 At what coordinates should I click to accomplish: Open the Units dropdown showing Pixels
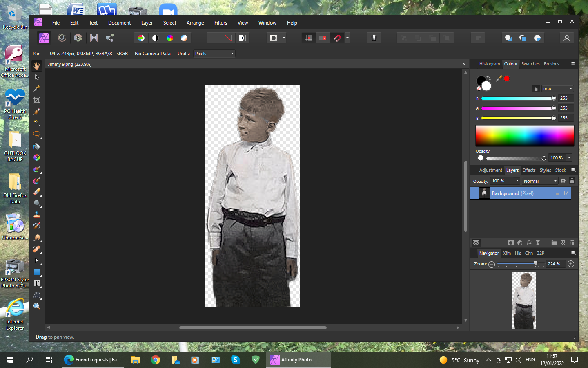214,54
